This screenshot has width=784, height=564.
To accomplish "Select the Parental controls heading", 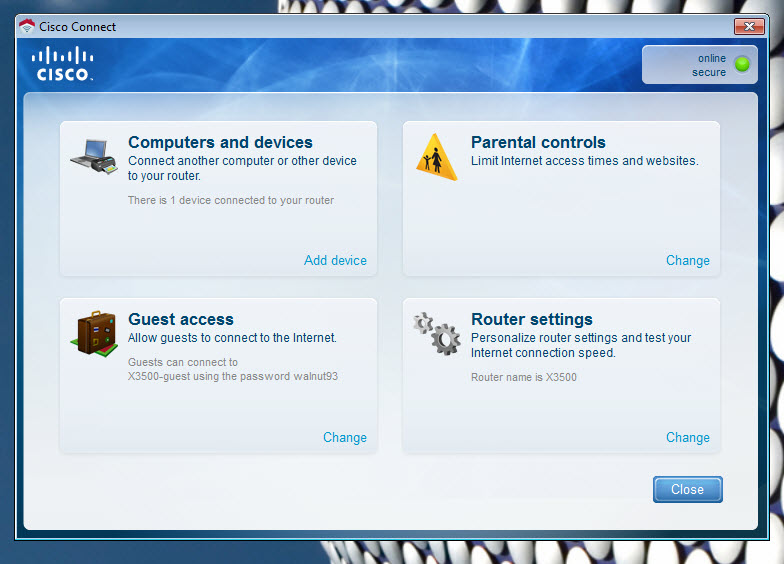I will pyautogui.click(x=538, y=142).
